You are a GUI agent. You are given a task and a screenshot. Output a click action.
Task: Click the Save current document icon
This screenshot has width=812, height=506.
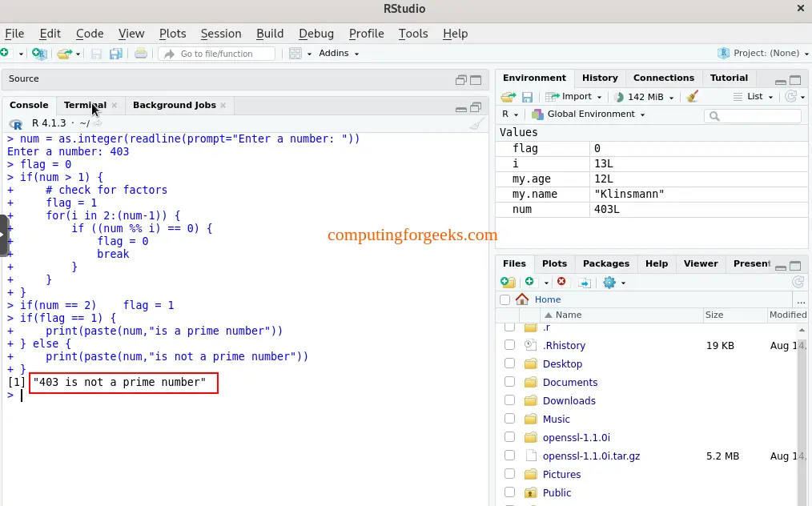coord(96,54)
